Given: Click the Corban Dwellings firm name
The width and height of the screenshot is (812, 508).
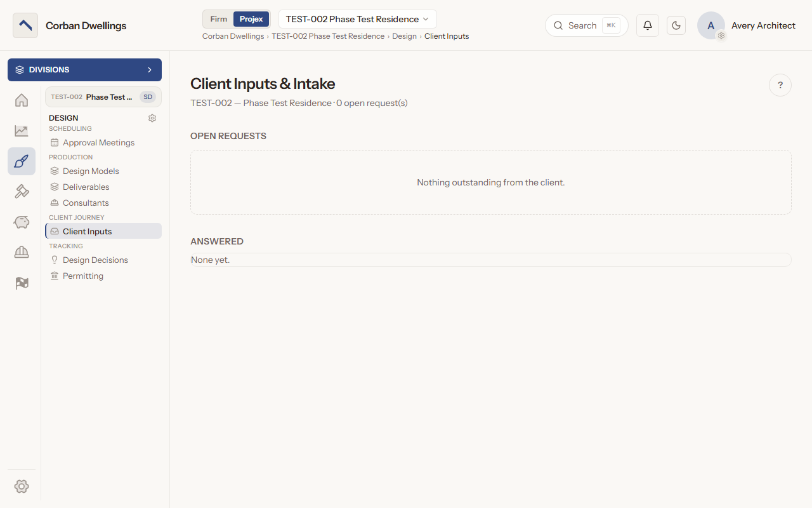Looking at the screenshot, I should pos(86,25).
